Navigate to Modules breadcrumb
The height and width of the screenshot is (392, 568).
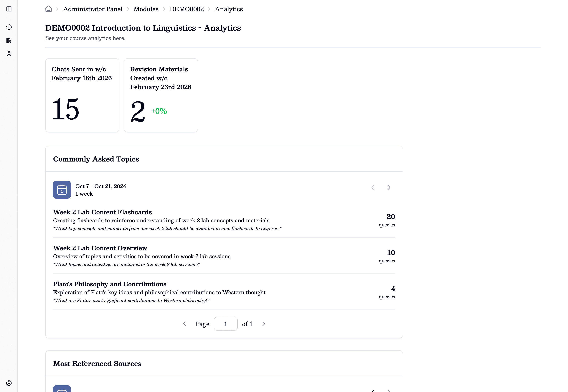[146, 9]
